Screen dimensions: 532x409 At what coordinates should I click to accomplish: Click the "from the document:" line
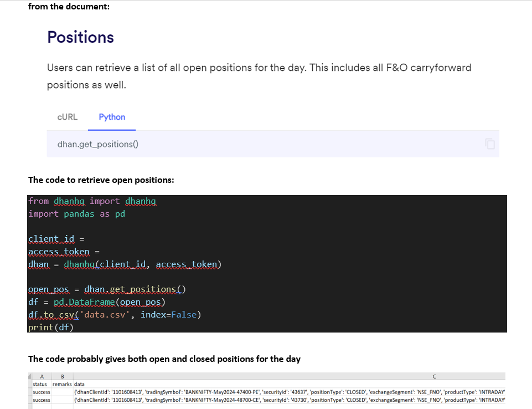coord(69,7)
